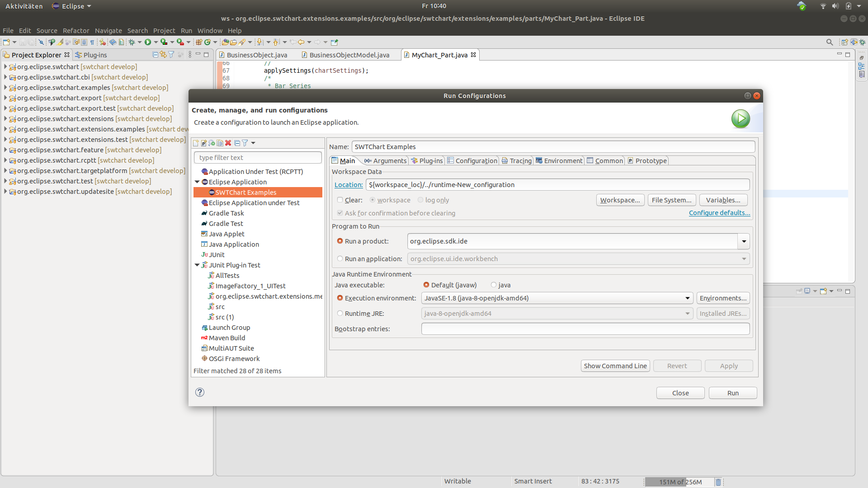This screenshot has height=488, width=868.
Task: Select Java Application in configuration tree
Action: point(234,244)
